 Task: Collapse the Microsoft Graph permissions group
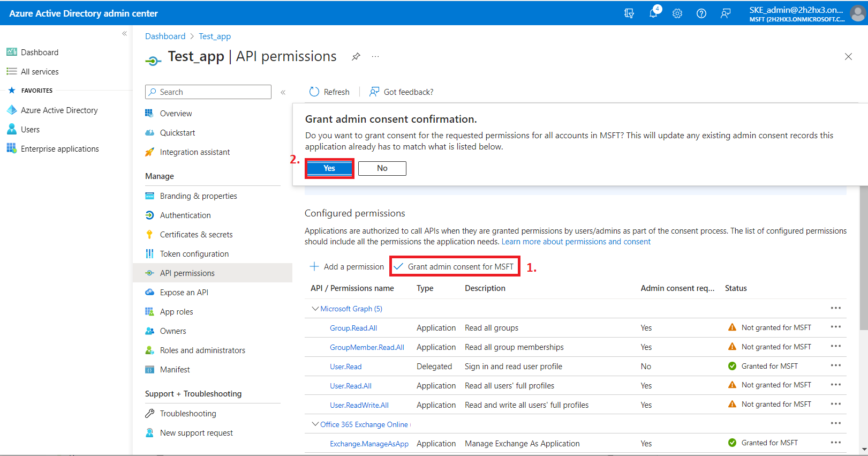click(x=315, y=309)
